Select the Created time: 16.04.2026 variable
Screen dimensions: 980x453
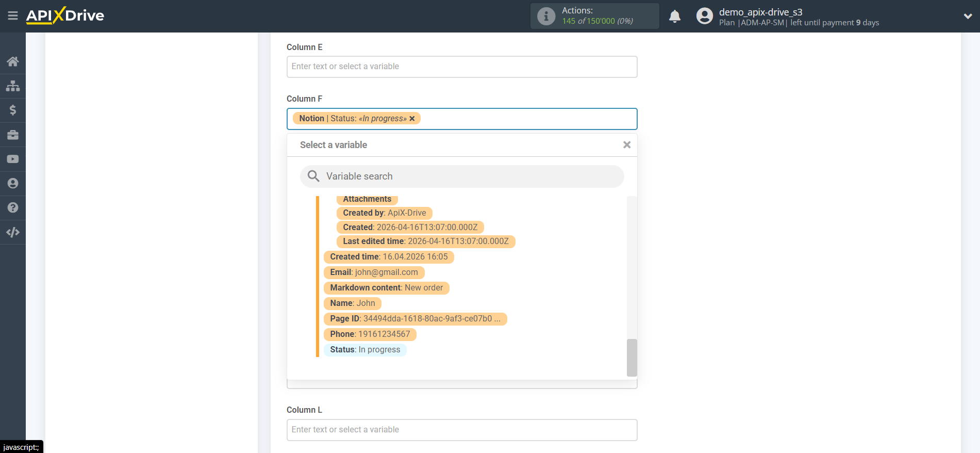pyautogui.click(x=389, y=257)
